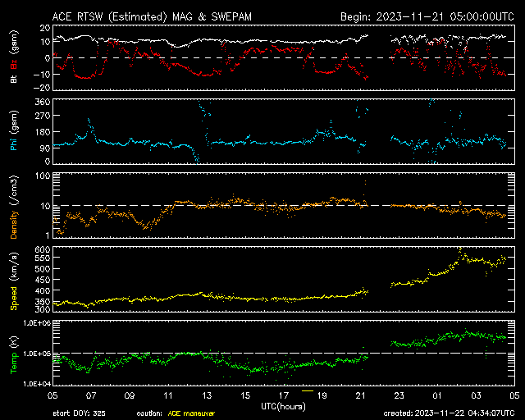
Task: Click the plot title 'ACE RTSW (Estimated) MAG & SWEPAM'
Action: (152, 16)
